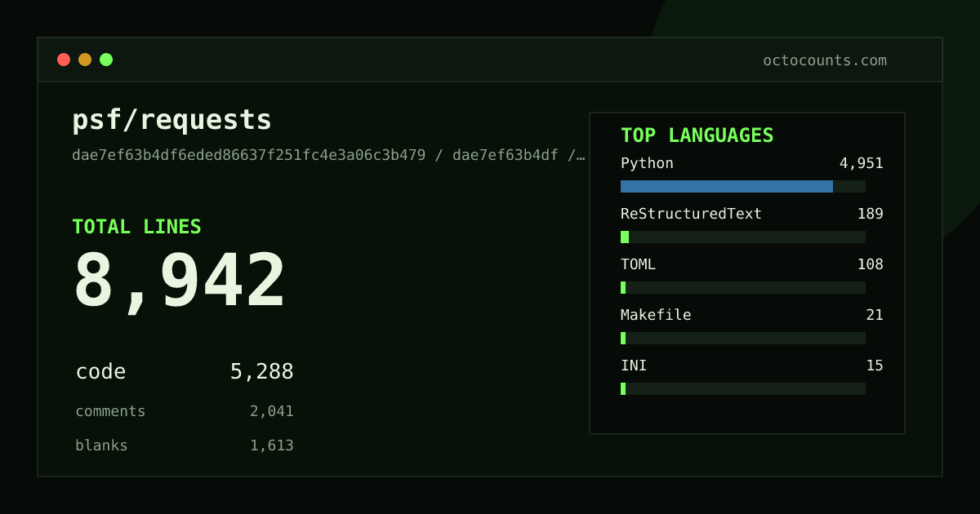This screenshot has height=514, width=980.
Task: Click the blanks row label
Action: click(x=101, y=445)
